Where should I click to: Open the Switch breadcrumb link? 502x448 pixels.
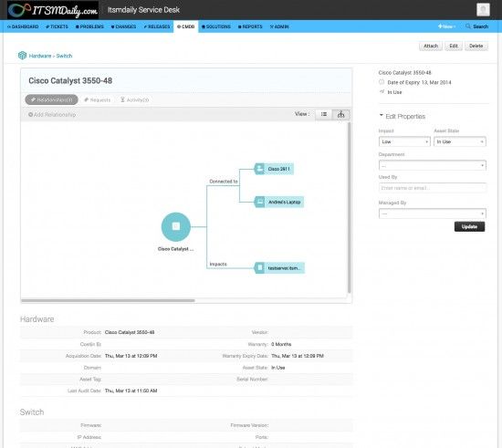tap(65, 56)
